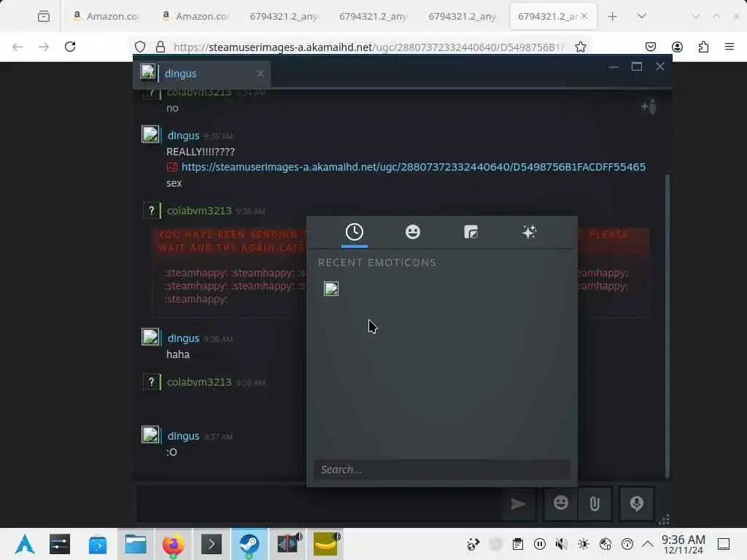This screenshot has height=560, width=747.
Task: Open the banana app in taskbar
Action: tap(326, 544)
